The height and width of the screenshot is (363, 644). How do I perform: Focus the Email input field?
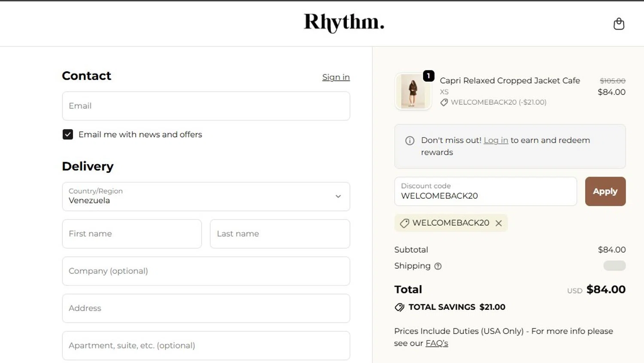pos(206,106)
